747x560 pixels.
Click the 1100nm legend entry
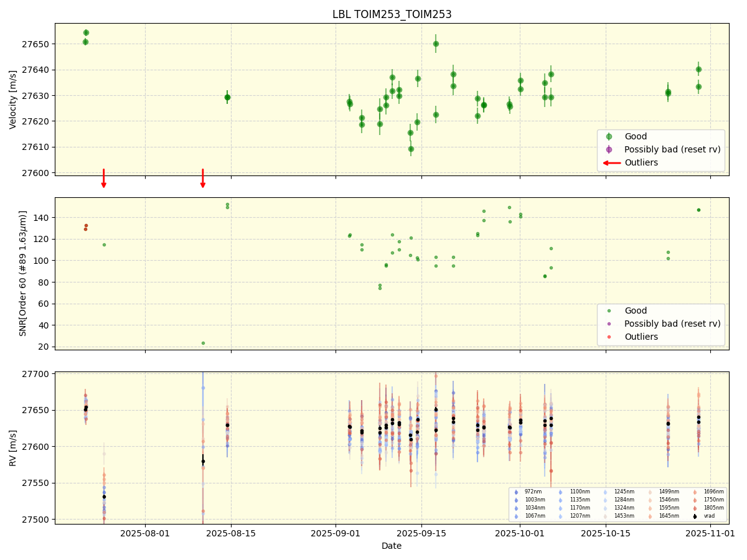click(575, 492)
